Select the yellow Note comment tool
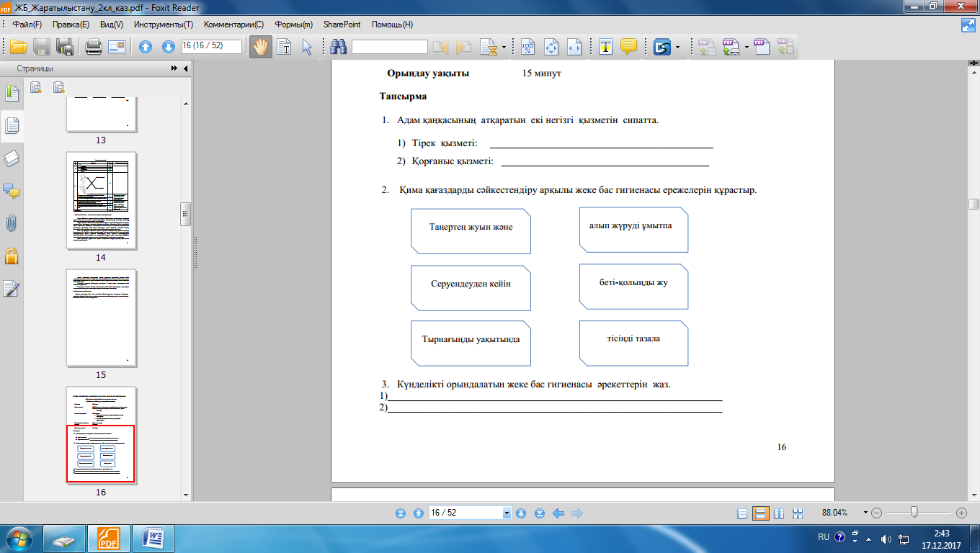The height and width of the screenshot is (553, 980). pyautogui.click(x=629, y=48)
